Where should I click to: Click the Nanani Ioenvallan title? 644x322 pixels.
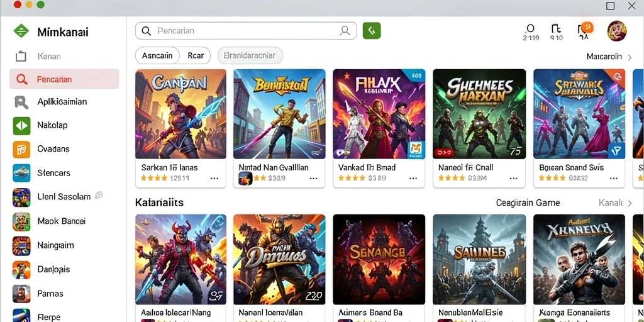click(x=270, y=313)
